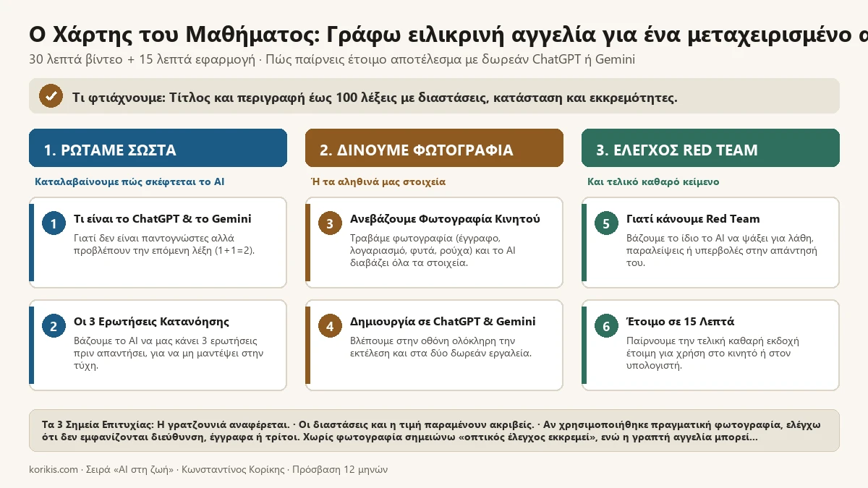Click the card title 'Τι είναι το ChatGPT & το Gemini'
The image size is (868, 488).
pos(163,219)
